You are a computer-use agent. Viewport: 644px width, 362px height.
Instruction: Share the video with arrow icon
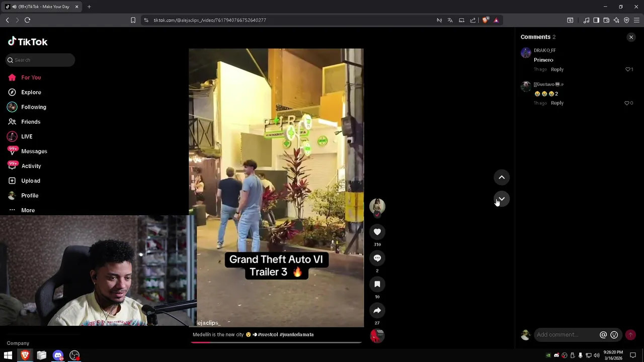click(x=377, y=310)
